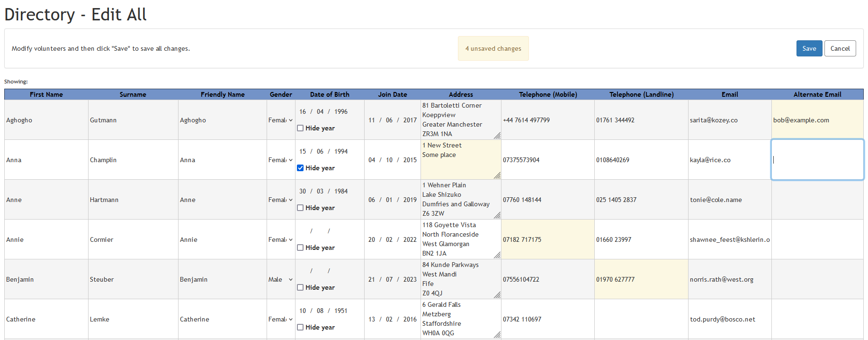
Task: Edit join date 20/02/2022 field
Action: 393,239
